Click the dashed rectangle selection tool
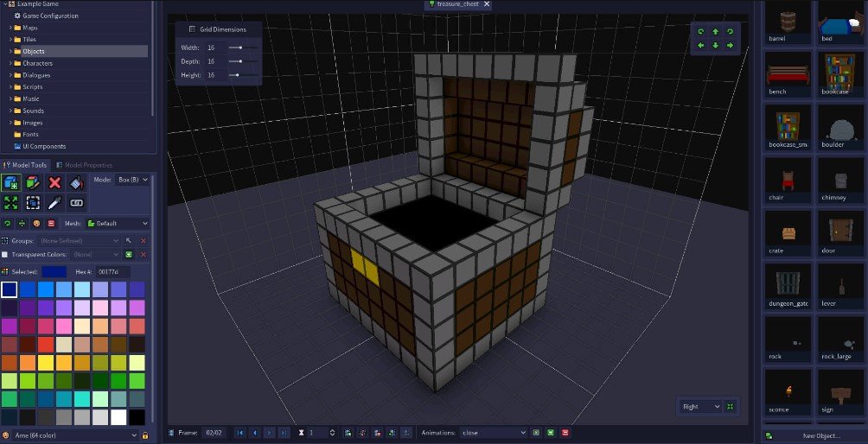The image size is (868, 444). pyautogui.click(x=33, y=203)
